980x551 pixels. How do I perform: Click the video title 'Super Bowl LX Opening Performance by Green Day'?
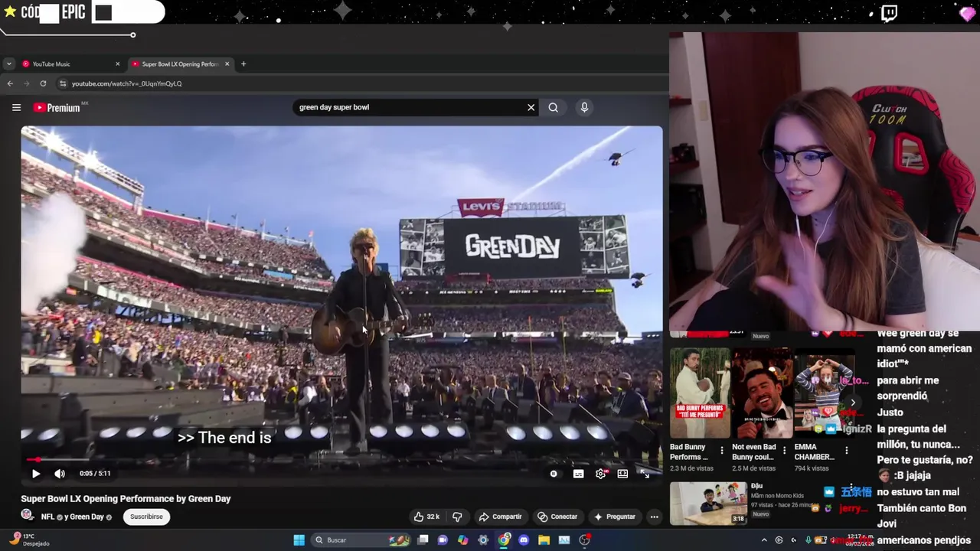126,499
